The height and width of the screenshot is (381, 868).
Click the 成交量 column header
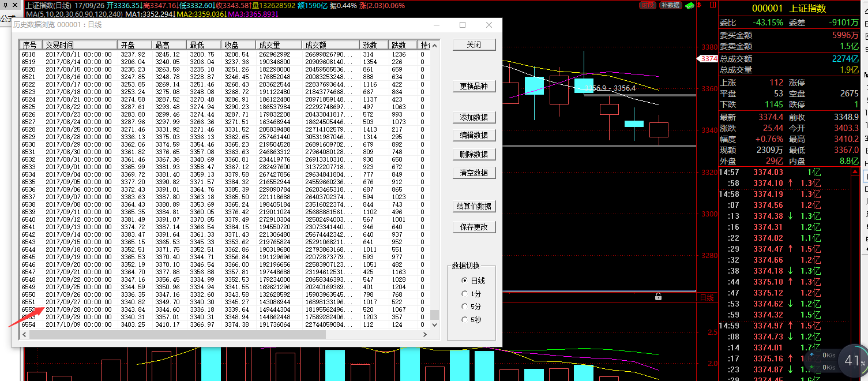click(x=279, y=45)
